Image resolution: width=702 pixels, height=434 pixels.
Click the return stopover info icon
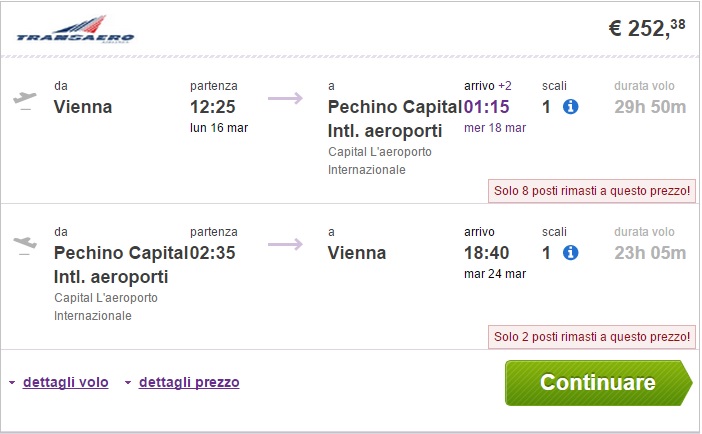tap(570, 253)
